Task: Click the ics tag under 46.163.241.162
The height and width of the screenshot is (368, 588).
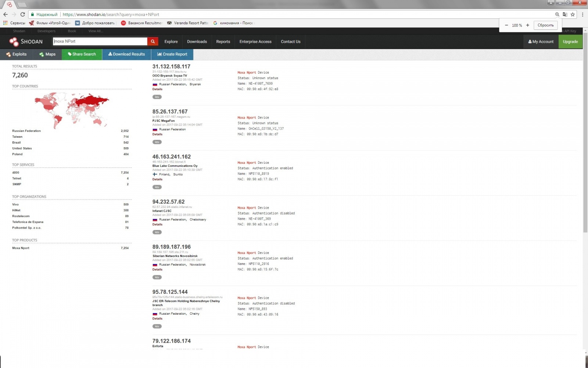Action: (x=157, y=187)
